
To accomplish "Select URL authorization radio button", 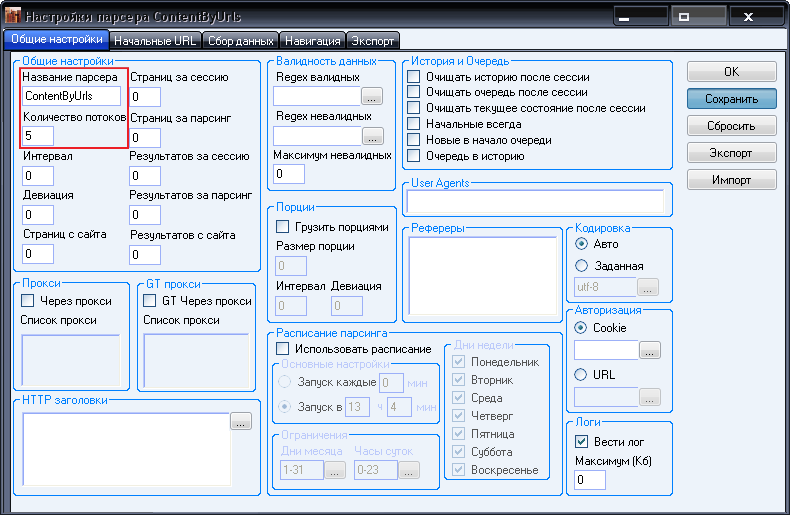I will point(582,375).
